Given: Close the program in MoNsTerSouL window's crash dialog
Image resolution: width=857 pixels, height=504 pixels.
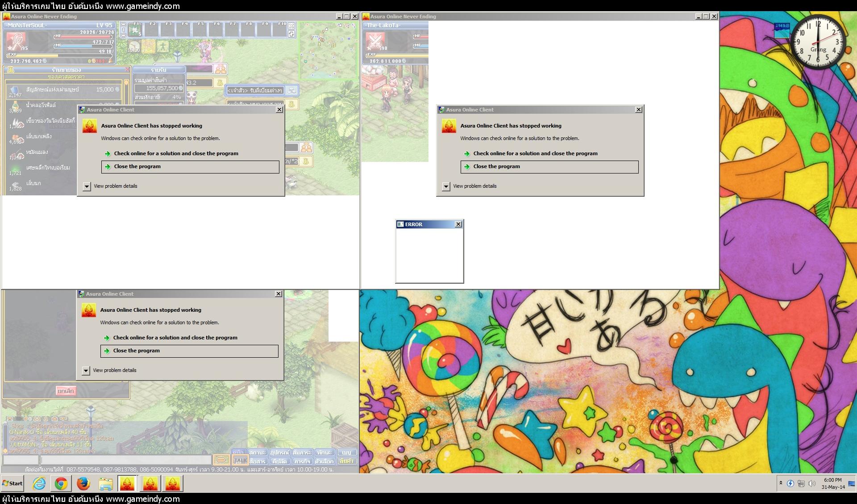Looking at the screenshot, I should (x=190, y=167).
